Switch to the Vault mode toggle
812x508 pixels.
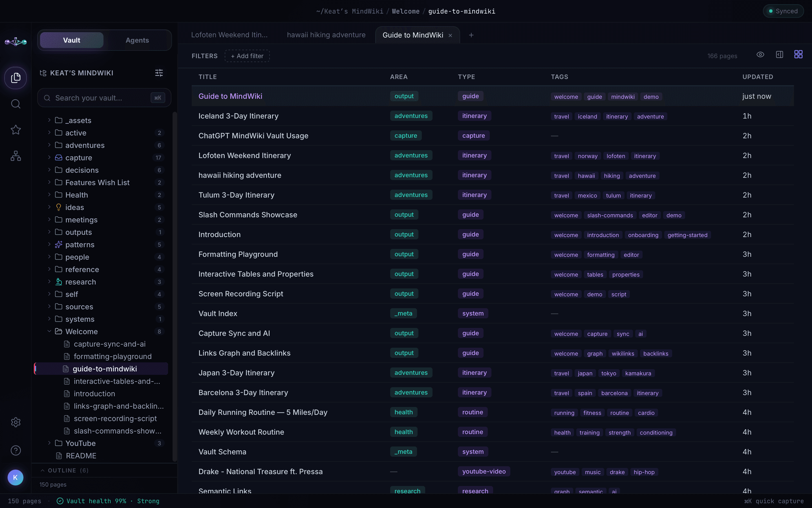pos(71,40)
